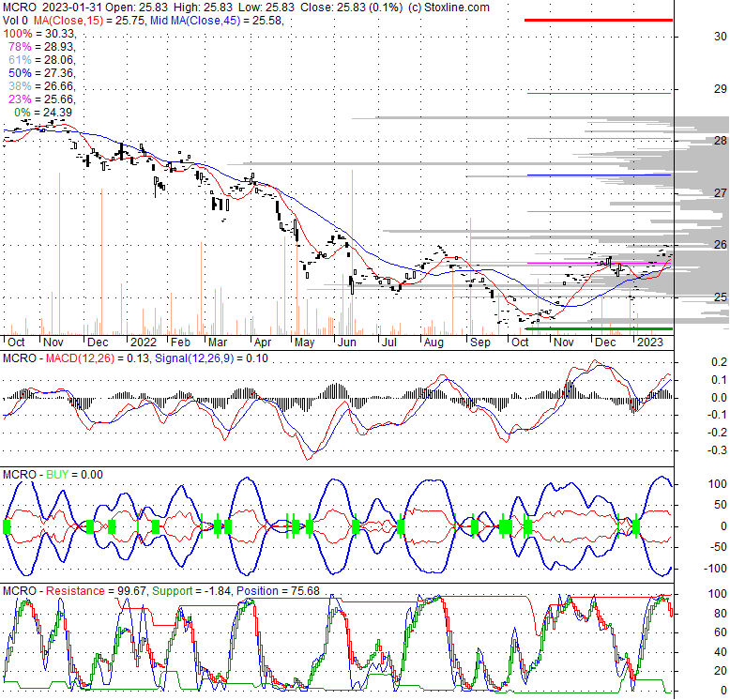730x700 pixels.
Task: Click the Stoxline.com copyright text
Action: click(x=449, y=8)
